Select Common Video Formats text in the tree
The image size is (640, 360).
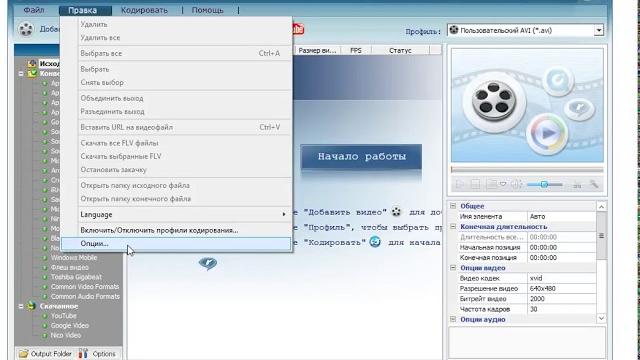[85, 287]
